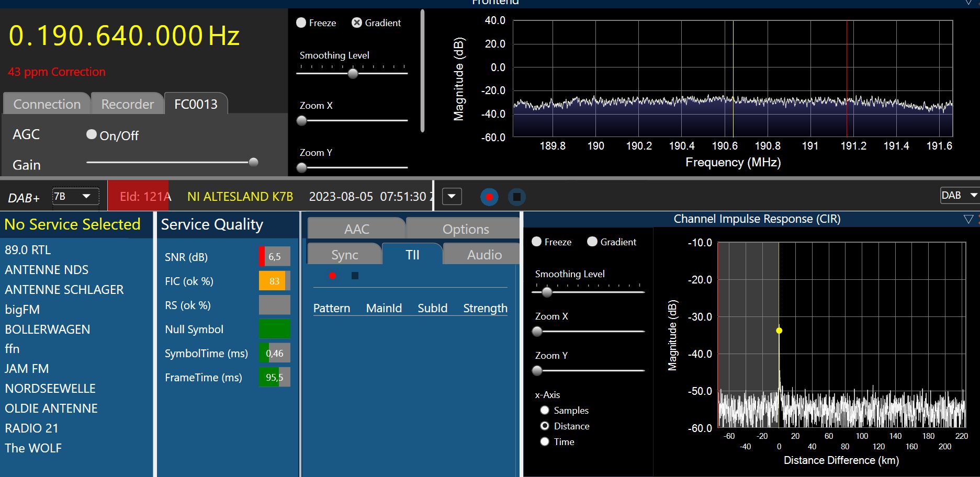Click the yellow peak marker on CIR plot
Image resolution: width=980 pixels, height=477 pixels.
(779, 331)
